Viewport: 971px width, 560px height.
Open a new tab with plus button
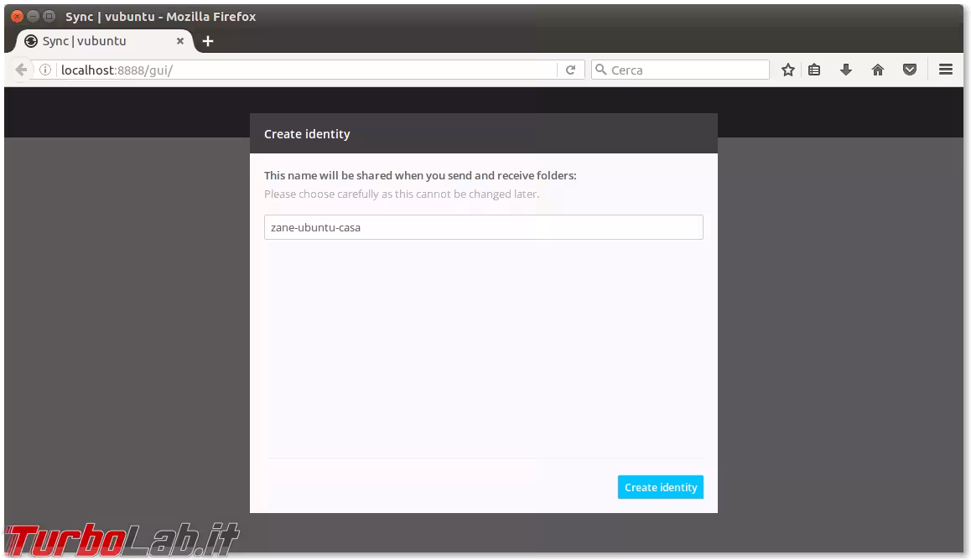point(208,41)
